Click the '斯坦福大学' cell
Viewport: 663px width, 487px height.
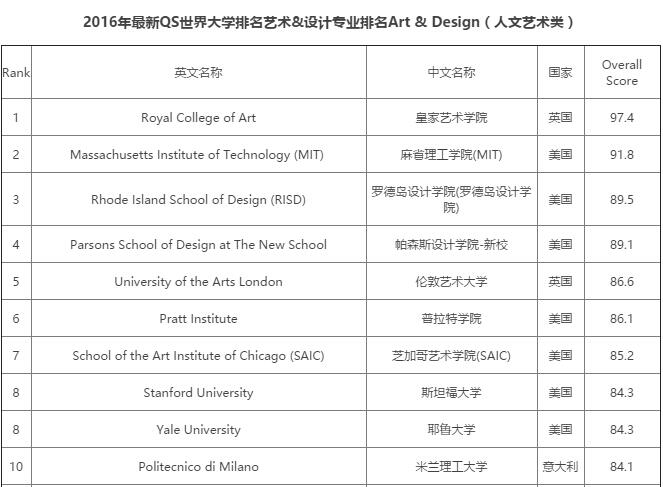[451, 393]
